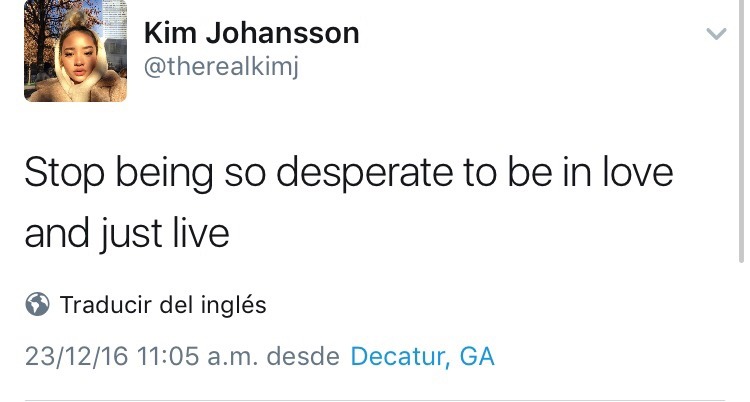Click the display name Kim Johansson
This screenshot has width=750, height=402.
[x=251, y=32]
